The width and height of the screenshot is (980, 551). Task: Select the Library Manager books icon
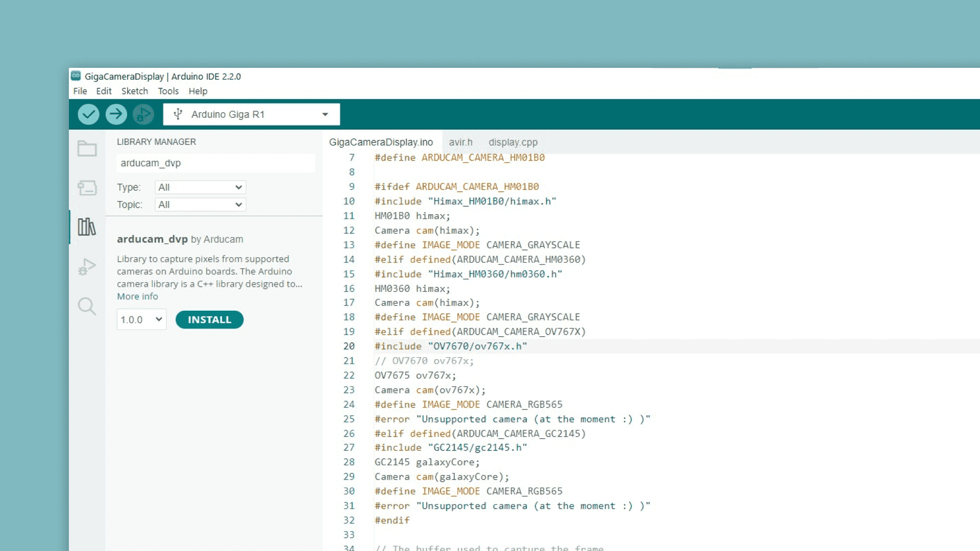(87, 227)
